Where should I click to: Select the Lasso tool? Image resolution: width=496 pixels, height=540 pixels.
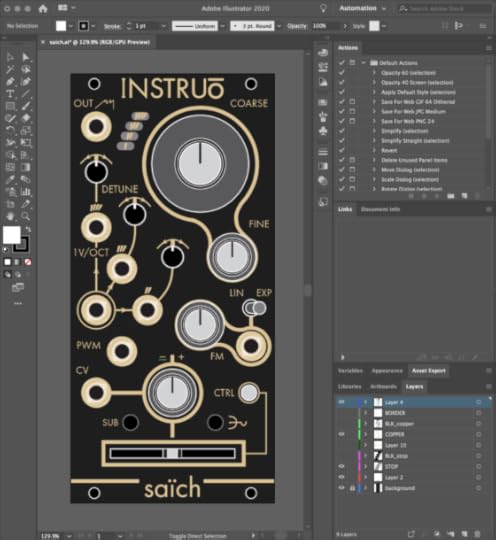tap(26, 69)
